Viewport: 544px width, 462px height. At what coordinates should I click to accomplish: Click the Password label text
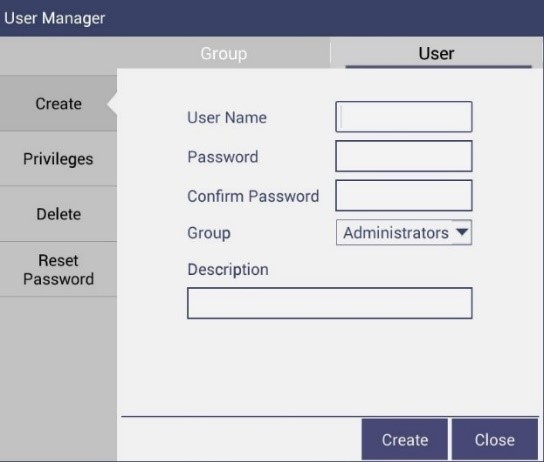point(223,157)
